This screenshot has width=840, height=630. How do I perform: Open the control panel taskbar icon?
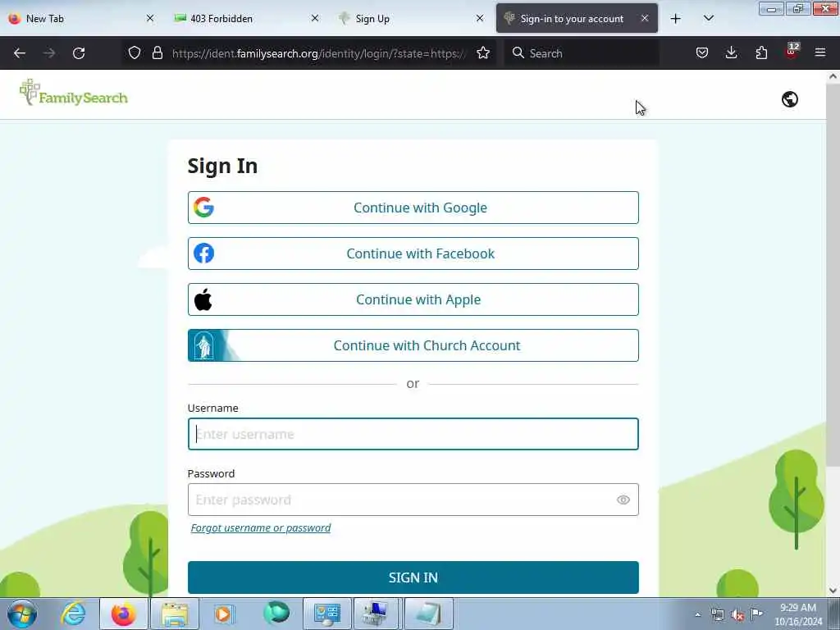pyautogui.click(x=327, y=614)
